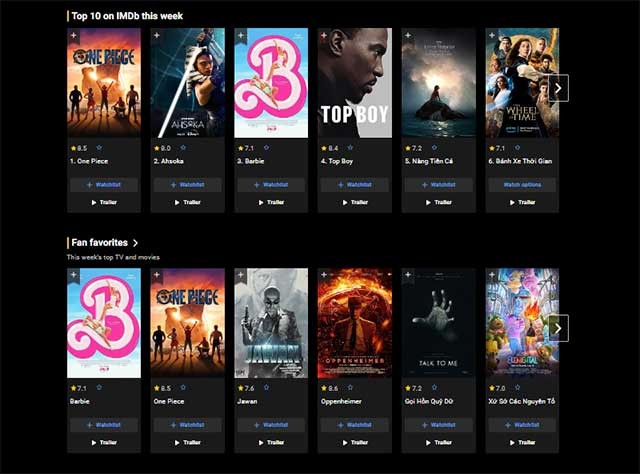Open the 4. Top Boy title link

tap(337, 161)
